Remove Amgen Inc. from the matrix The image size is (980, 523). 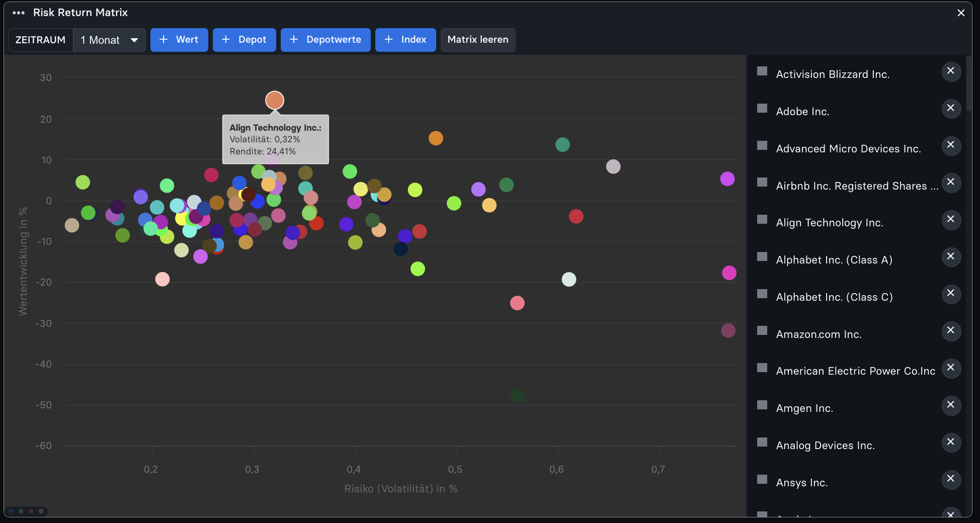(x=951, y=405)
